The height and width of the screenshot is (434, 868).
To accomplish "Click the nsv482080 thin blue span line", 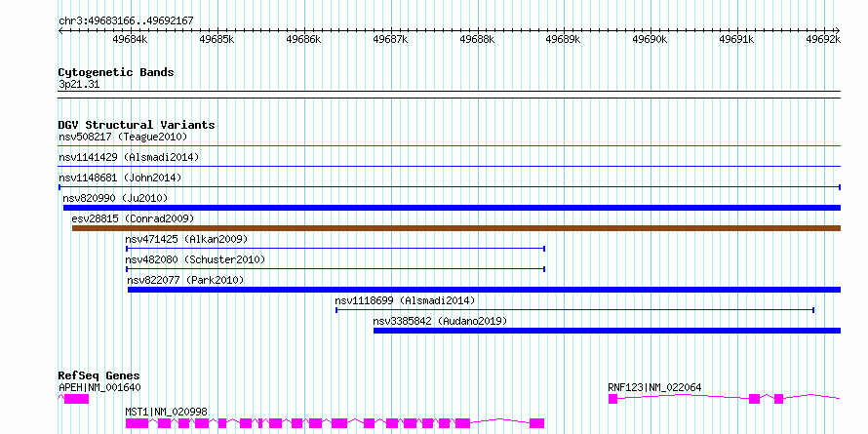I will click(336, 269).
